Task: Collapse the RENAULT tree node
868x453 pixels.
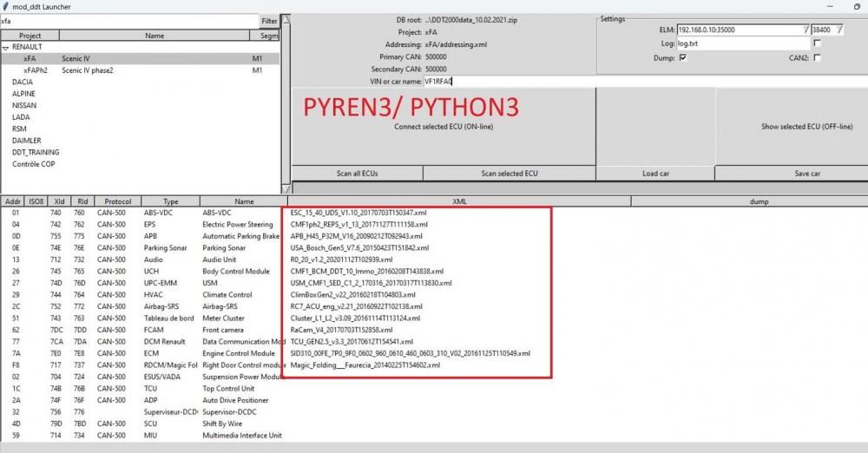Action: pos(5,48)
